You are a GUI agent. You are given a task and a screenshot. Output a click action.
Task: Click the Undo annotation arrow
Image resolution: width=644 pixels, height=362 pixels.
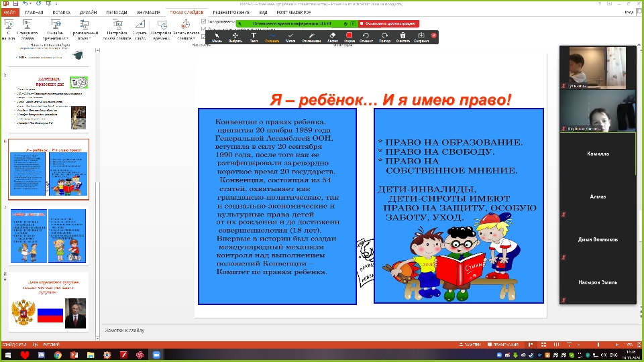coord(366,37)
